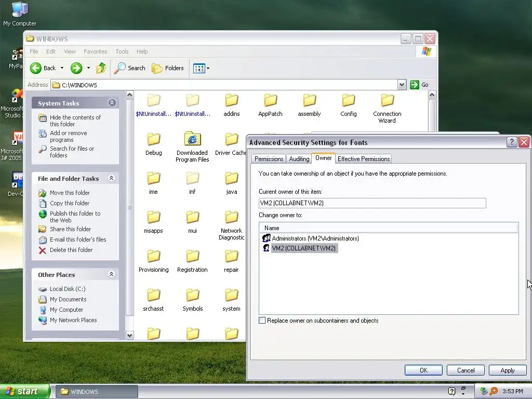
Task: Open the addins folder
Action: click(232, 105)
